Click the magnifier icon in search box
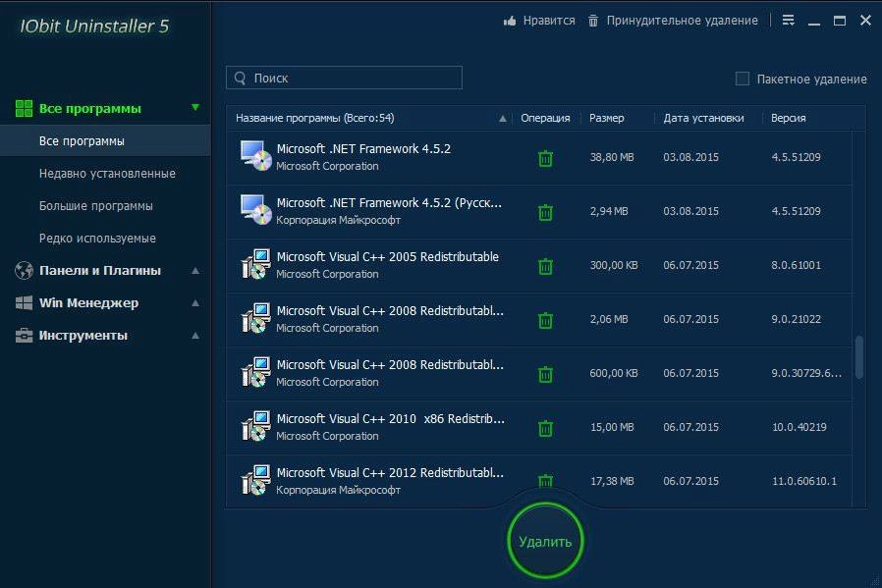882x588 pixels. 241,79
